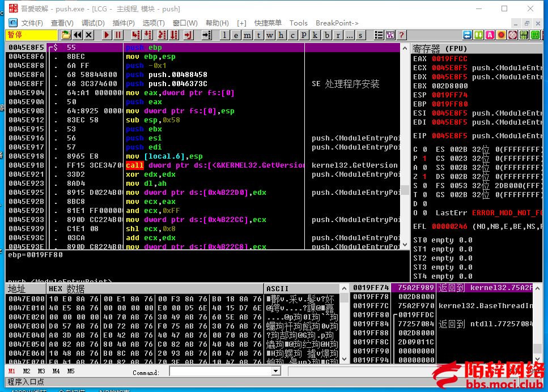Open the BreakPoint-> menu
The image size is (548, 392).
[x=337, y=23]
